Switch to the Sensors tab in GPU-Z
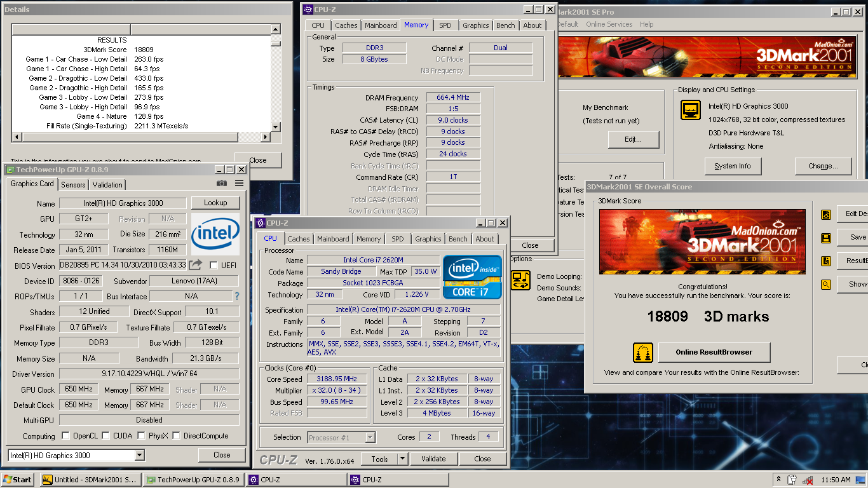The width and height of the screenshot is (868, 488). click(73, 184)
